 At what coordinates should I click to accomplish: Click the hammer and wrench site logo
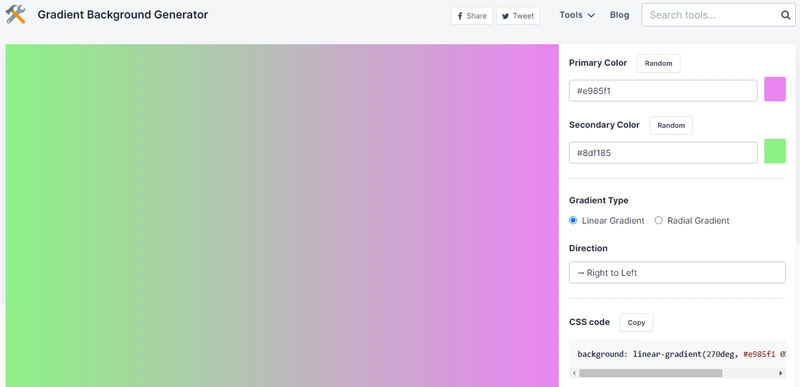[x=15, y=15]
